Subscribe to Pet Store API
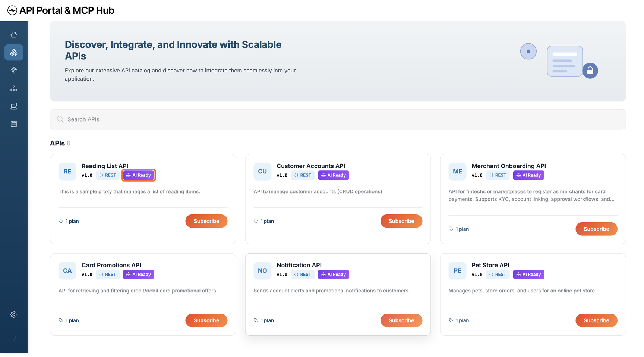The image size is (644, 357). (x=596, y=320)
